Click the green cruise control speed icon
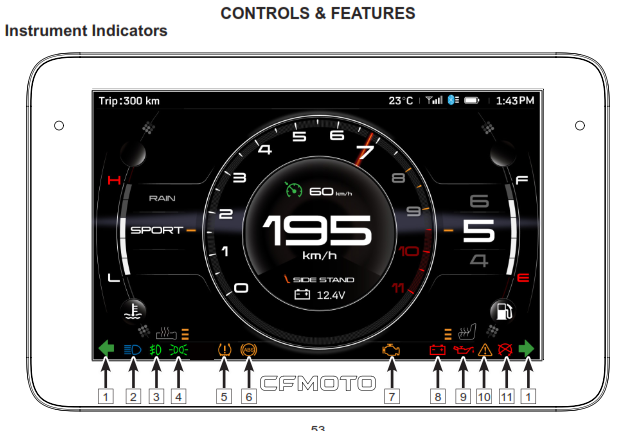Image resolution: width=632 pixels, height=431 pixels. [292, 190]
